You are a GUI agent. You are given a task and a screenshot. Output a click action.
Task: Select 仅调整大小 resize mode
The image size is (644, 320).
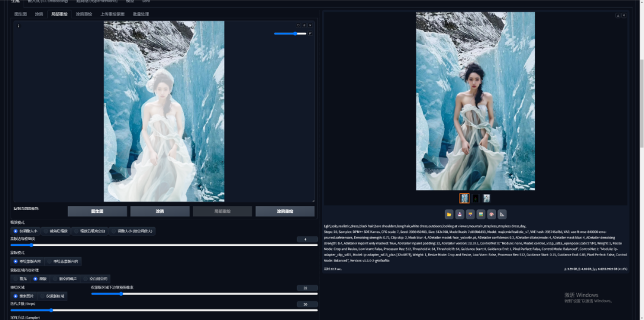[25, 231]
